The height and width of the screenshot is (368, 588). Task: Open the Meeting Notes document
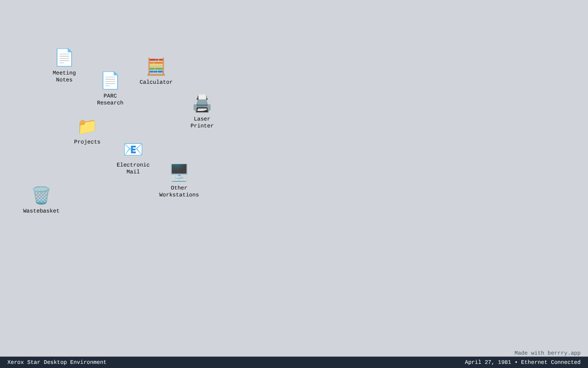(64, 57)
